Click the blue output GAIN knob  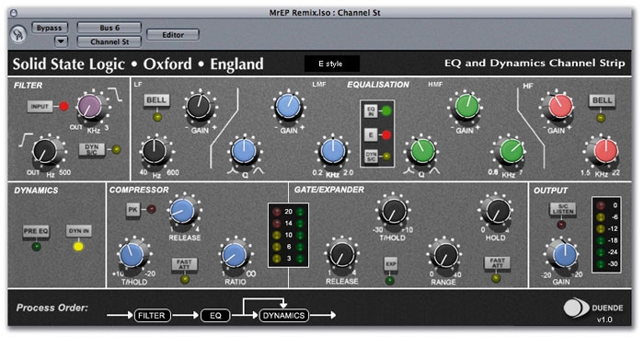[565, 255]
